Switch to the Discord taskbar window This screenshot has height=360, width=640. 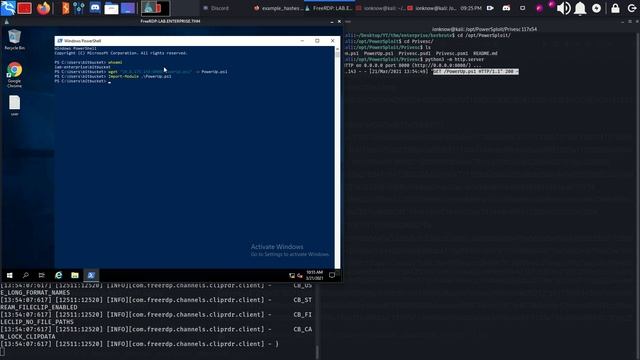point(216,8)
